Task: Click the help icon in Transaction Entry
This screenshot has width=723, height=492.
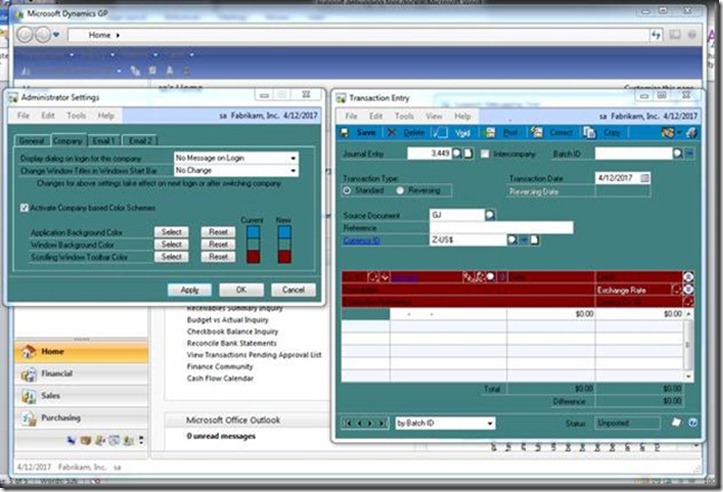Action: pyautogui.click(x=693, y=422)
